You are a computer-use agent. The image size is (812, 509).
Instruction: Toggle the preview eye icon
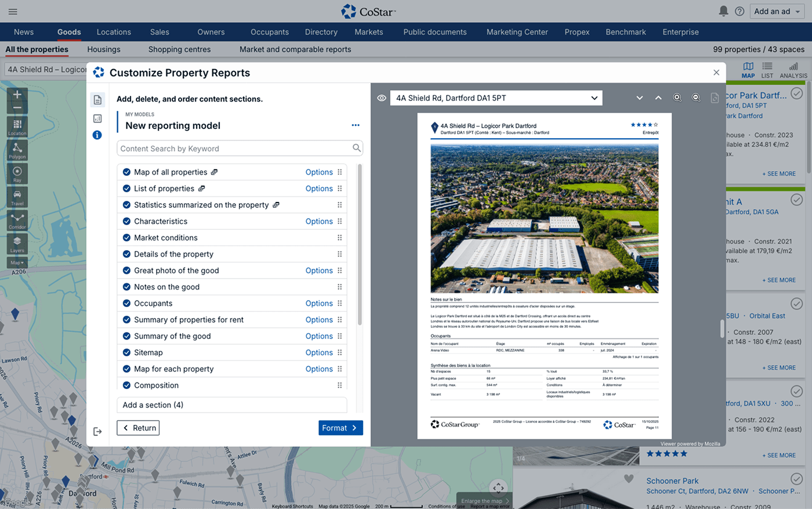tap(382, 98)
